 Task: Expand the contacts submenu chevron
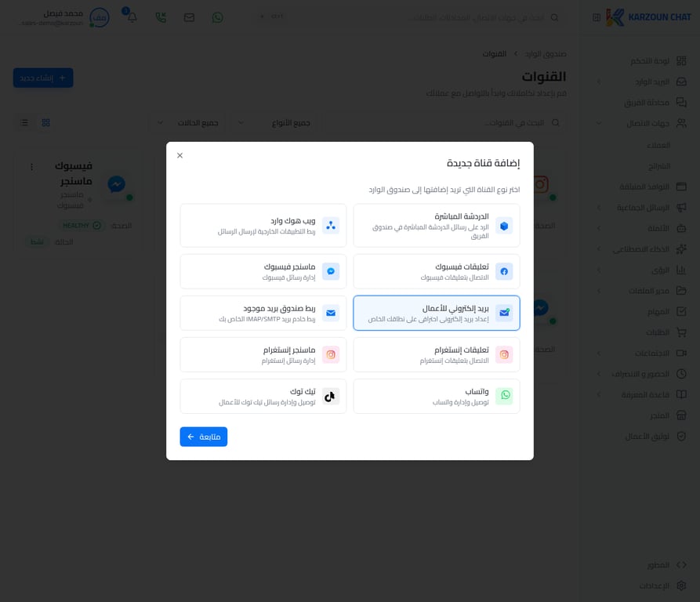click(x=599, y=123)
